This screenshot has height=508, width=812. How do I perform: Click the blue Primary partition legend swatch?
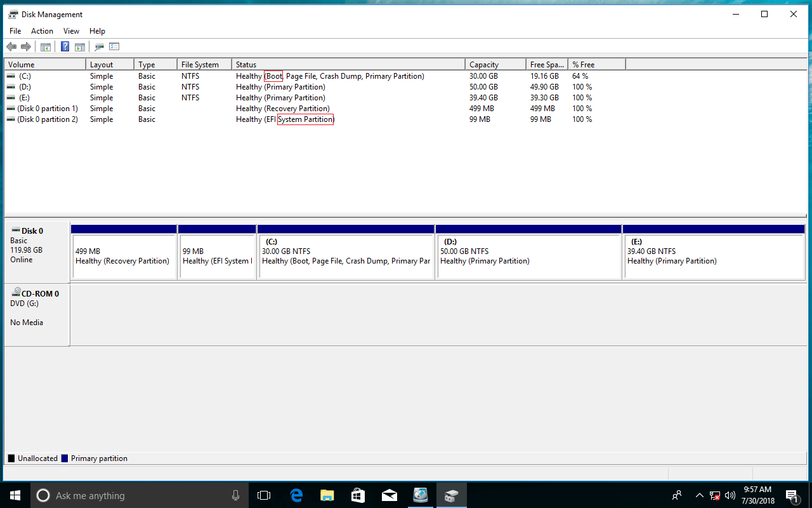[65, 458]
